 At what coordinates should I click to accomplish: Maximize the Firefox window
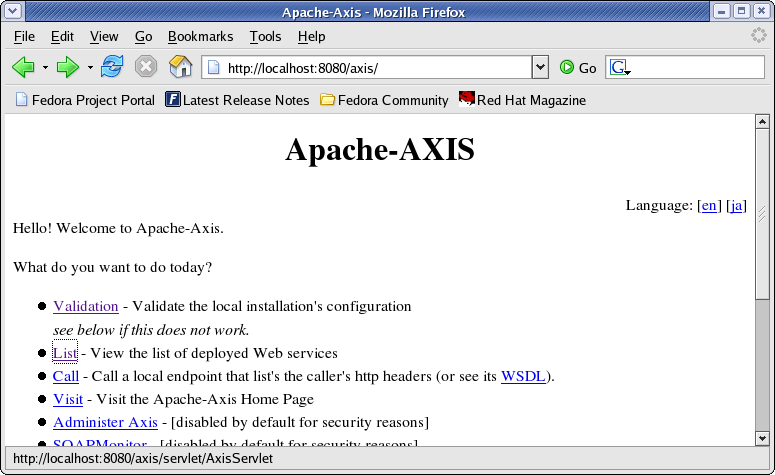[741, 11]
